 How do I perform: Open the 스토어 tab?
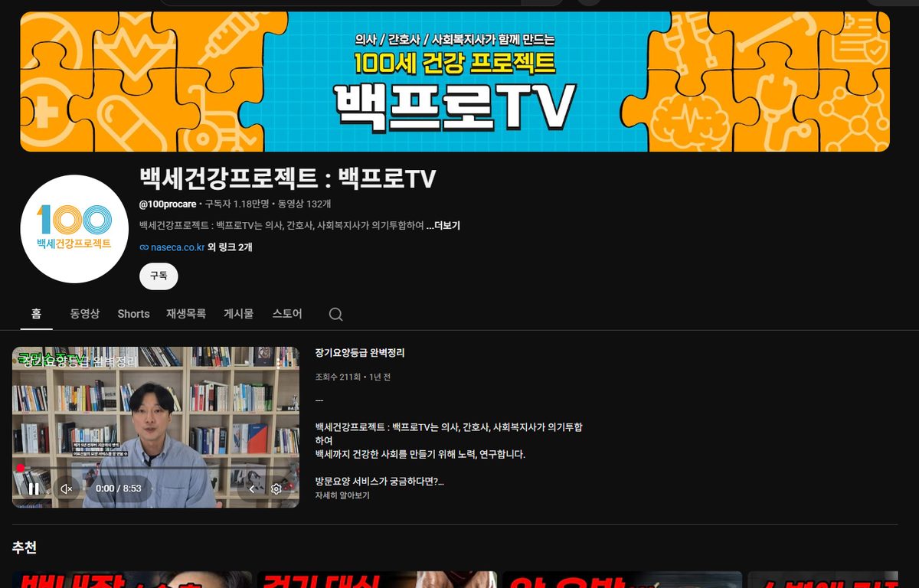287,314
